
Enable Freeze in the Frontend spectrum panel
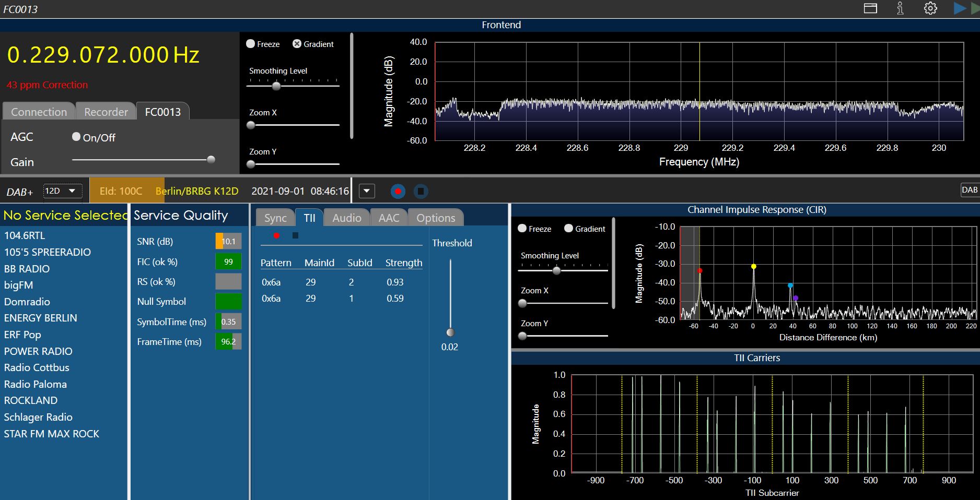coord(251,44)
